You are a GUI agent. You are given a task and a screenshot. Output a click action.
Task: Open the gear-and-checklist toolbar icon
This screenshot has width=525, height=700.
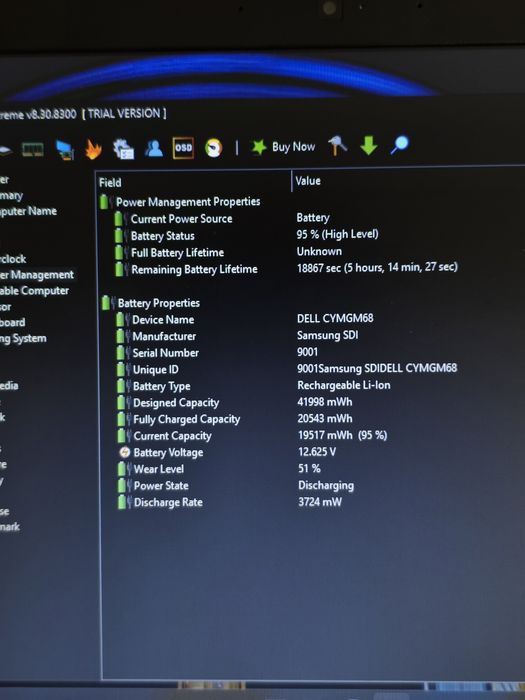[x=124, y=149]
